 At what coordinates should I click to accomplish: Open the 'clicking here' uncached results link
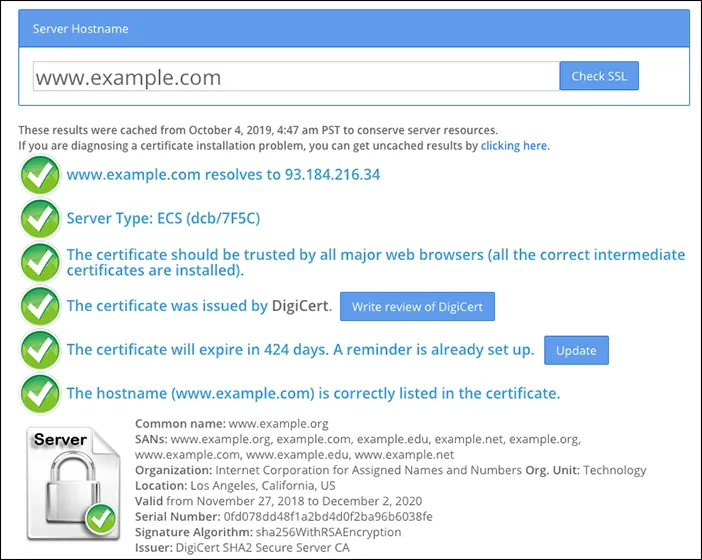[514, 146]
